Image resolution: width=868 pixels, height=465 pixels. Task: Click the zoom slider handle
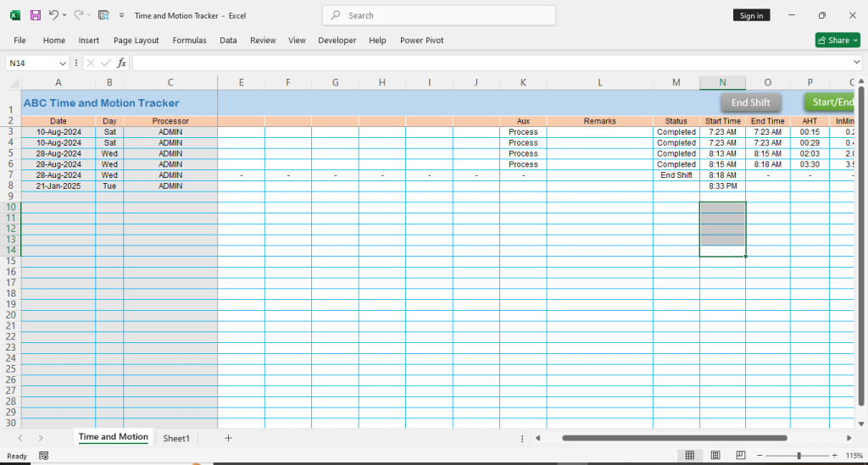[798, 456]
